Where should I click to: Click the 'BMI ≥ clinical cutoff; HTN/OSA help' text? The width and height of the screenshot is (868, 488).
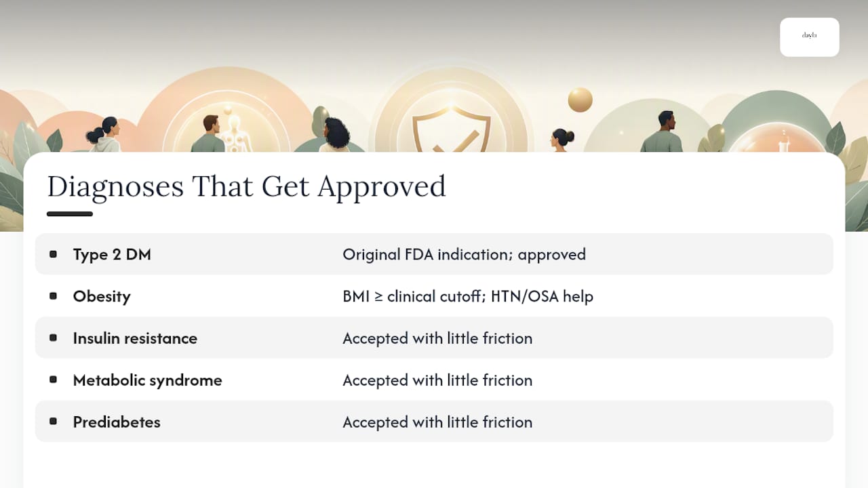[x=468, y=296]
